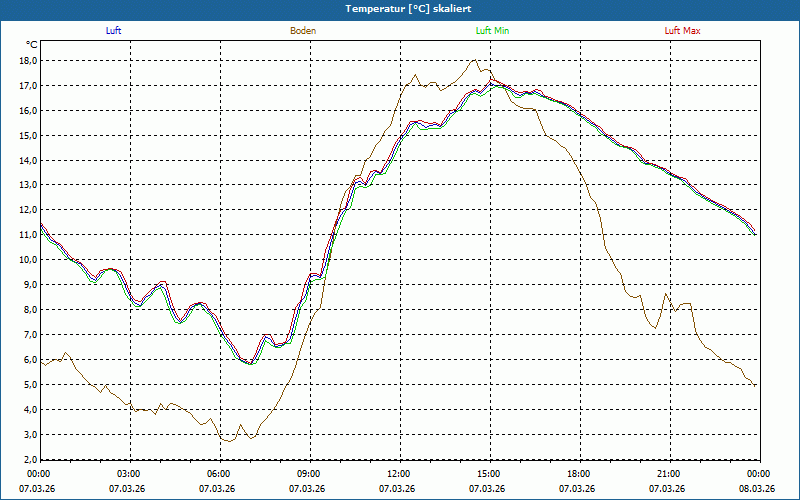The width and height of the screenshot is (800, 500).
Task: Select the 21:00 time axis marker
Action: (668, 474)
